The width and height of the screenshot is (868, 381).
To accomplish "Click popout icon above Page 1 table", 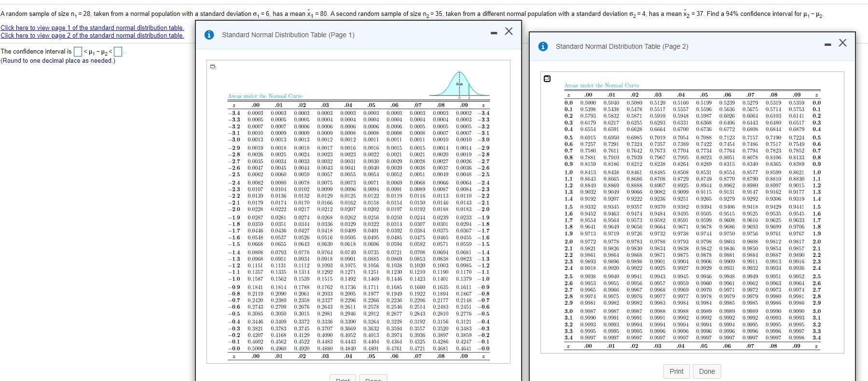I will coord(213,67).
